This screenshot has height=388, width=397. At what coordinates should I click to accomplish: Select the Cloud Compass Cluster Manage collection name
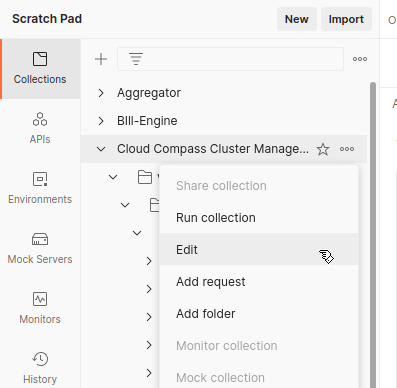[213, 149]
